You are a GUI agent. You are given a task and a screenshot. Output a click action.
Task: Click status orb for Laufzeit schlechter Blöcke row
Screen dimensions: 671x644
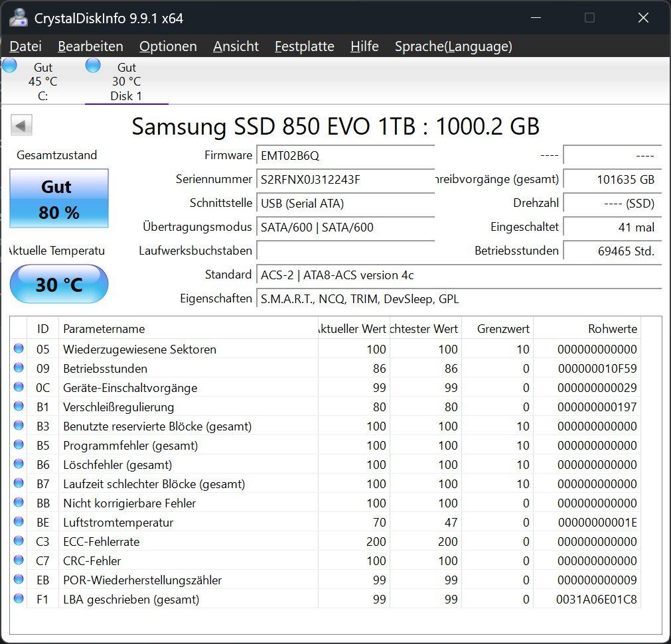point(19,483)
